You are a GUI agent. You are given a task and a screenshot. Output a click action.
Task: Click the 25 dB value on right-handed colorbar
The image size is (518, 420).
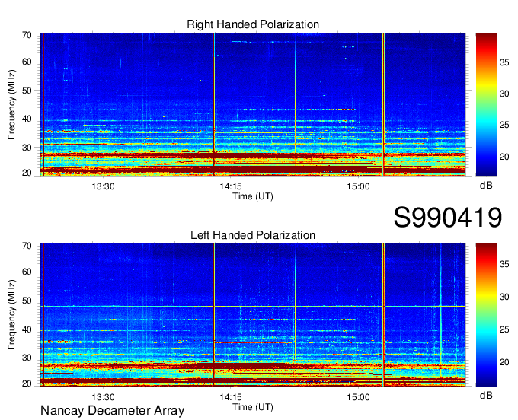click(504, 125)
